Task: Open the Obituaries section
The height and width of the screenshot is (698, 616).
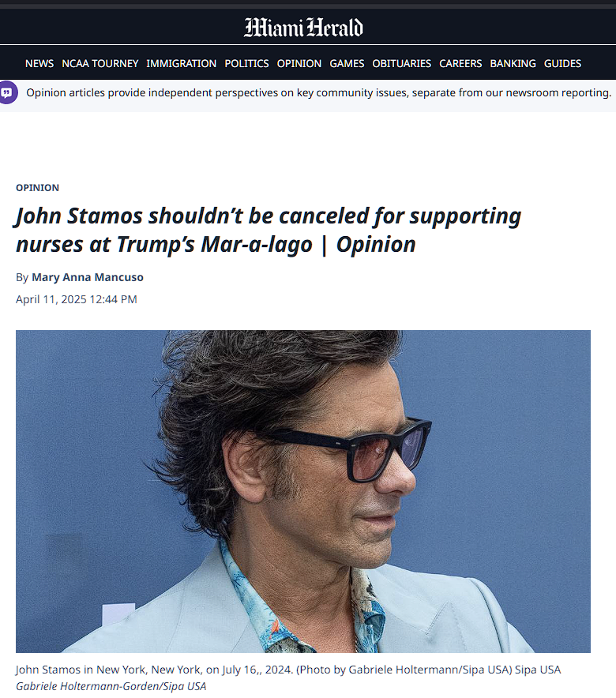Action: (401, 64)
